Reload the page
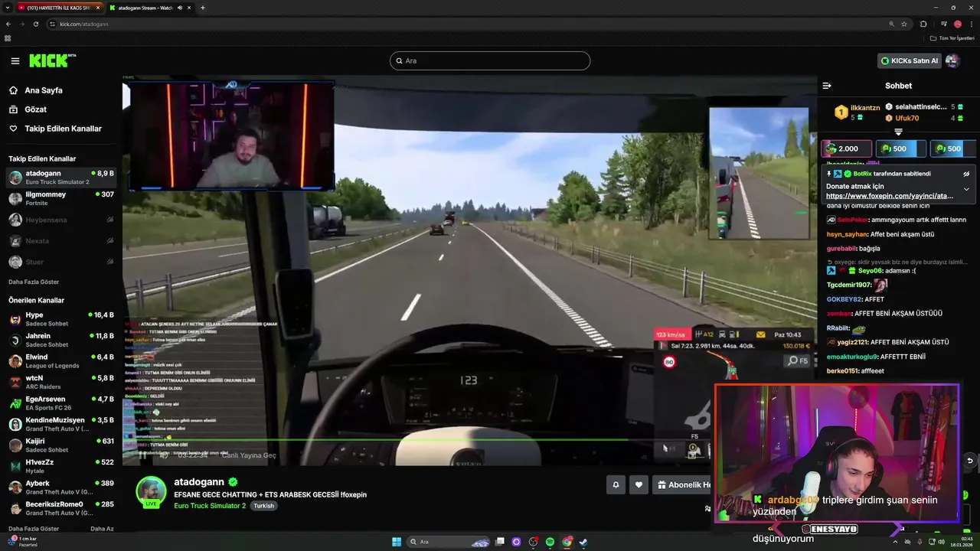The image size is (980, 551). pos(36,24)
